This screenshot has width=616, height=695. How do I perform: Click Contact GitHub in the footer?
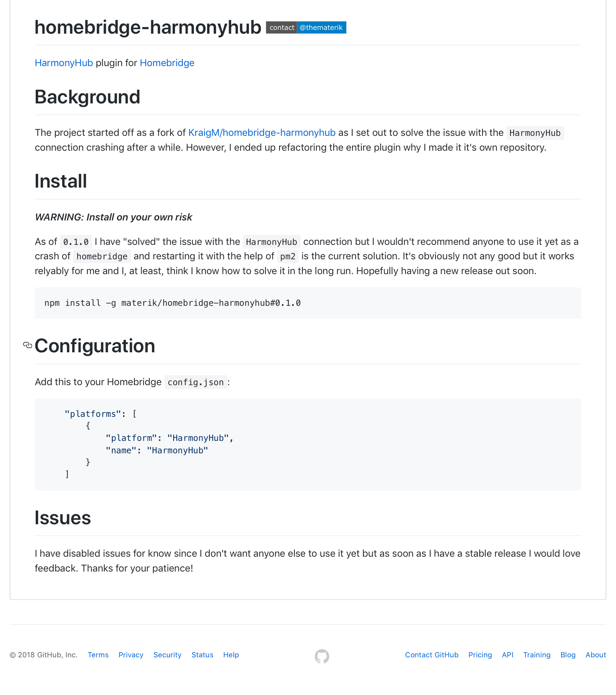(x=432, y=655)
